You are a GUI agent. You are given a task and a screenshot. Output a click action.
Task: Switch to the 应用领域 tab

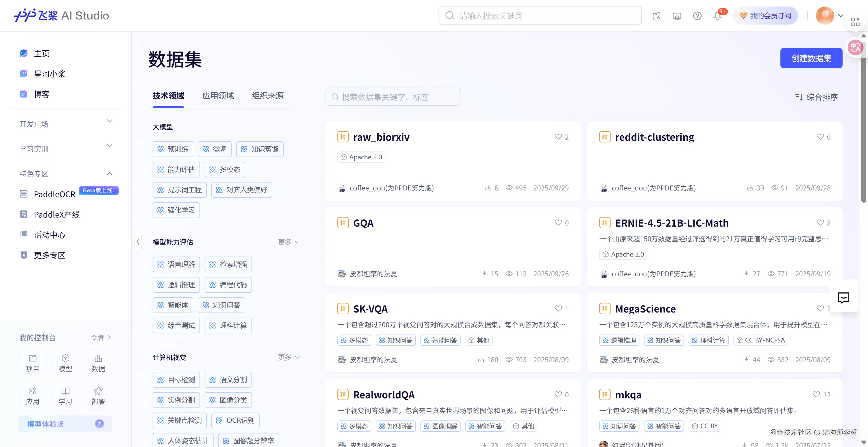(218, 96)
